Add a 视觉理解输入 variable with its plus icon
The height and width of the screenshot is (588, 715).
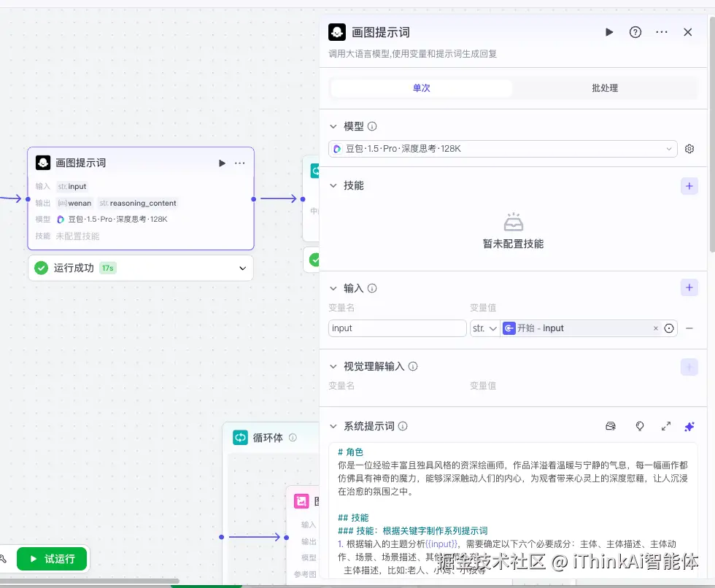click(x=689, y=367)
